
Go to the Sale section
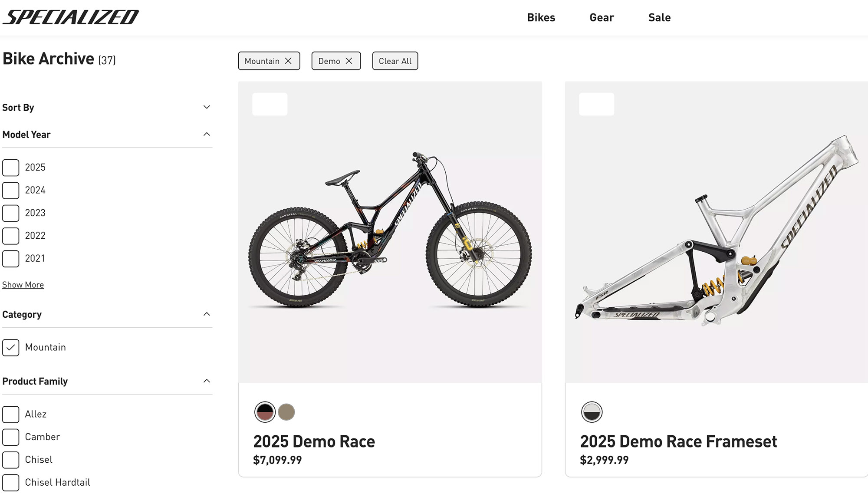(659, 18)
